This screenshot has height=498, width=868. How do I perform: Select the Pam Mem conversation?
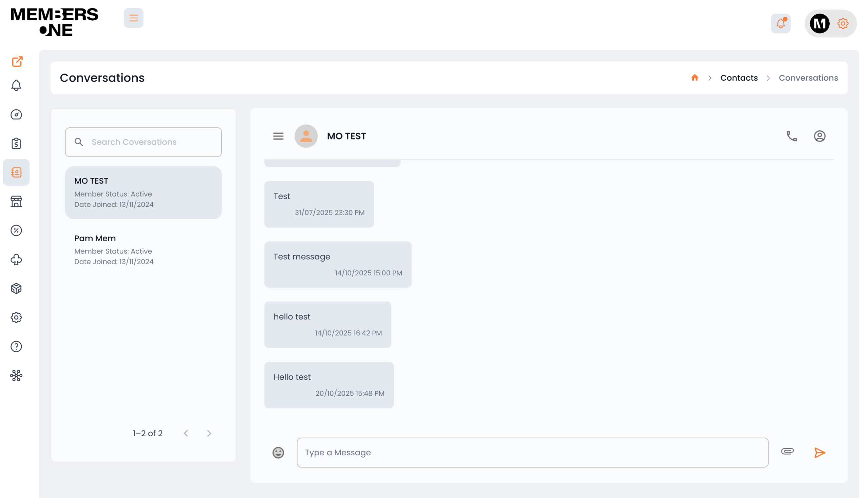coord(143,250)
